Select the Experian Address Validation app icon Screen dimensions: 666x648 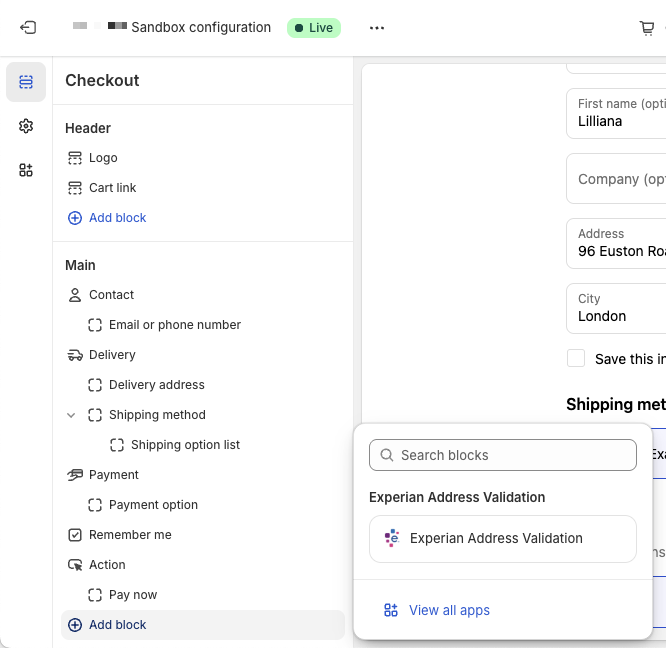[x=392, y=538]
